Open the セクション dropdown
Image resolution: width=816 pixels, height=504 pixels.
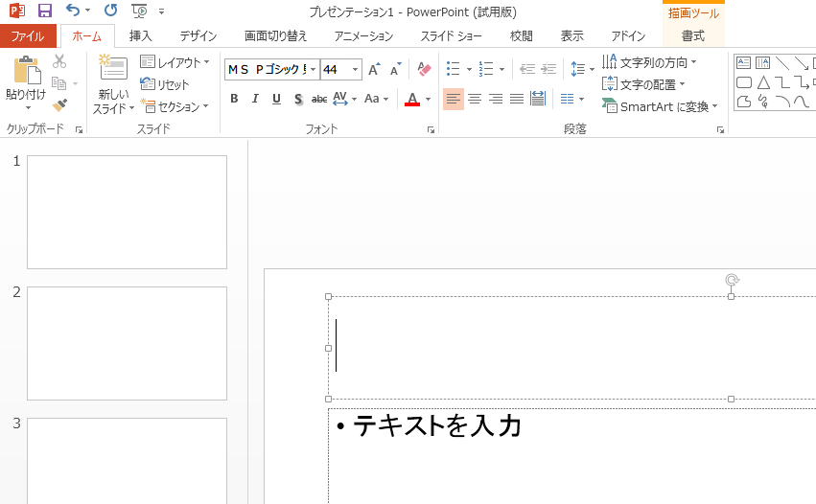[175, 106]
